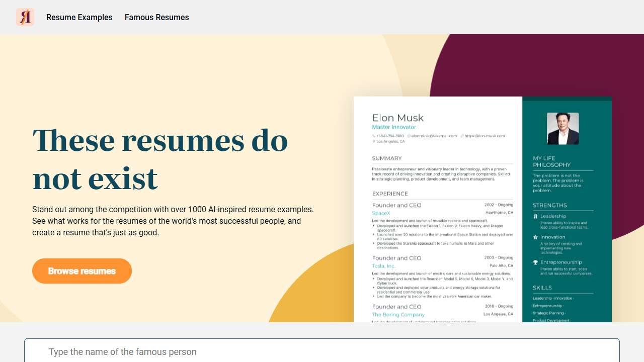The height and width of the screenshot is (362, 644).
Task: Open The Boring Company link
Action: (x=398, y=314)
